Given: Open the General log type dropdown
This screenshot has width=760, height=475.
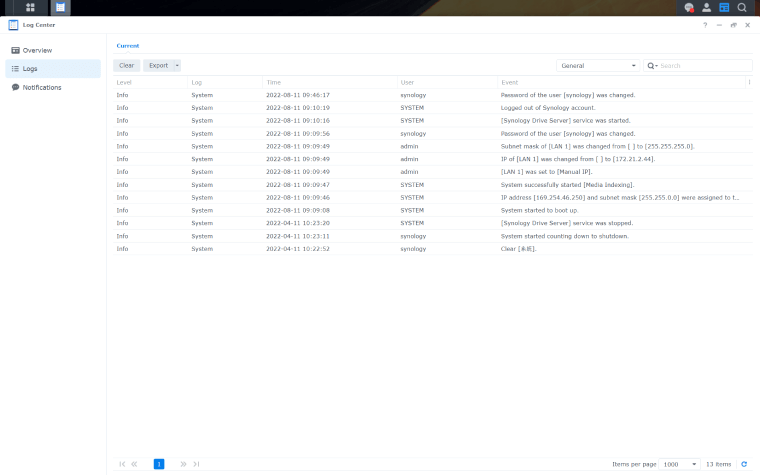Looking at the screenshot, I should (598, 65).
